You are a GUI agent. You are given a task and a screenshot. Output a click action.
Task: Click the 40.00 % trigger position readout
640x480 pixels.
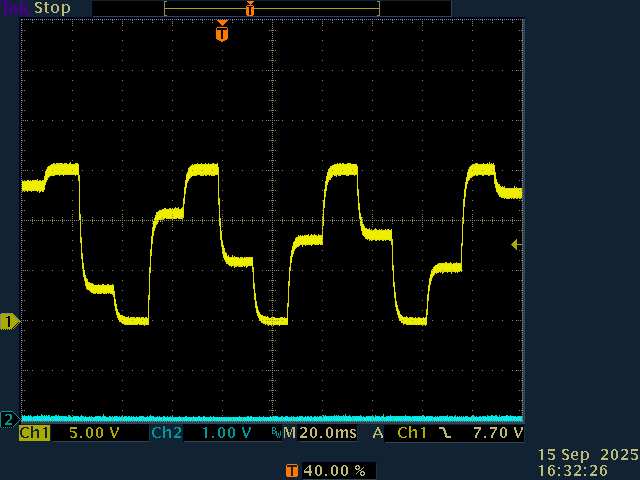[x=333, y=470]
